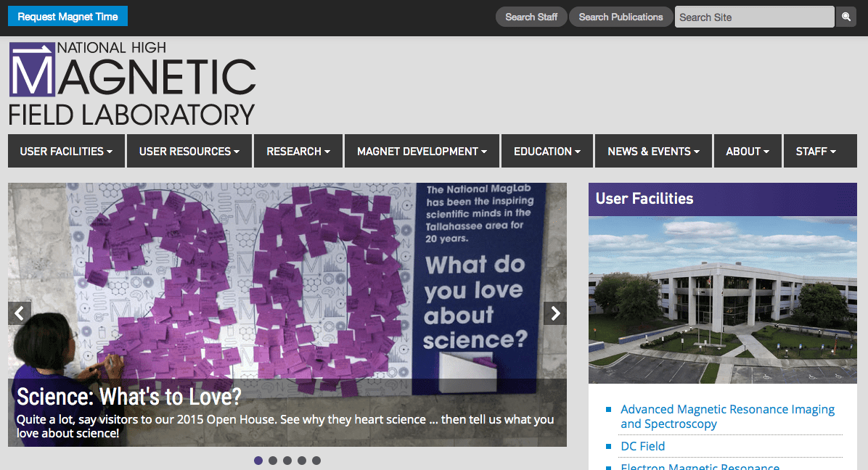Screen dimensions: 868x470
Task: Click into the Search Site field
Action: (755, 17)
